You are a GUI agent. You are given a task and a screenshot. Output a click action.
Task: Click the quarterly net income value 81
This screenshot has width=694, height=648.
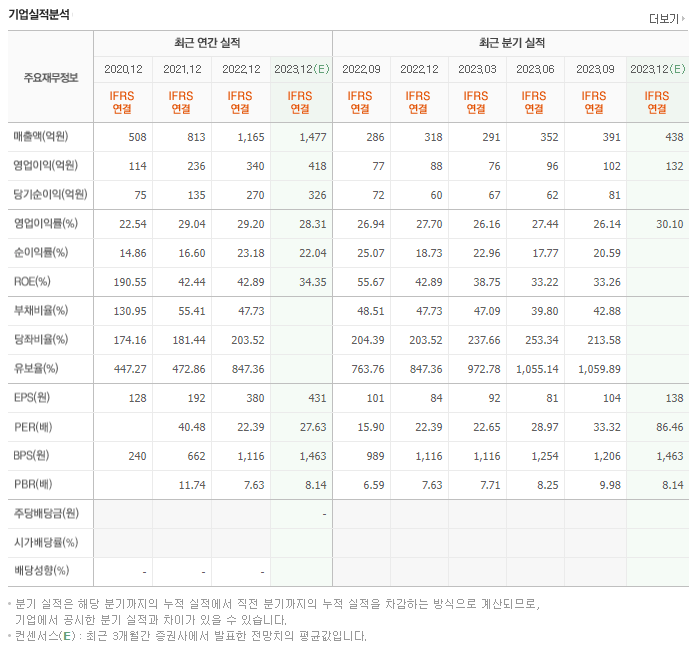click(x=614, y=195)
